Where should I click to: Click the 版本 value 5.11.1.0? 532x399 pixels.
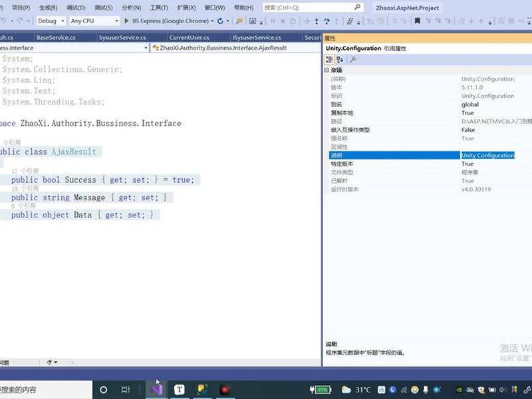click(x=472, y=88)
